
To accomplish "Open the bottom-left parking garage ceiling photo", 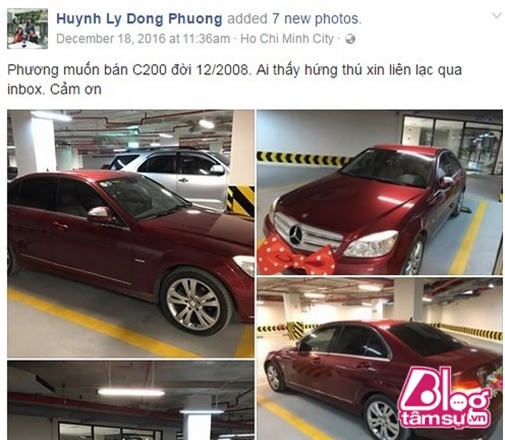I will [131, 400].
